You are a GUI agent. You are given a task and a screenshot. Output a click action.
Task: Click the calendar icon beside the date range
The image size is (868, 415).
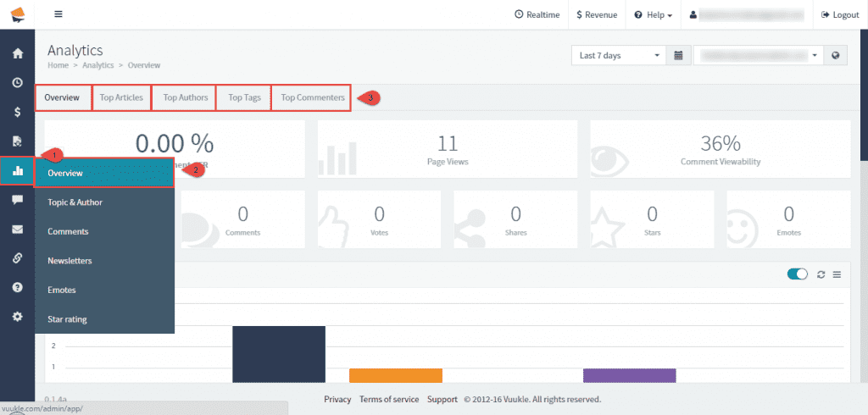[x=678, y=56]
